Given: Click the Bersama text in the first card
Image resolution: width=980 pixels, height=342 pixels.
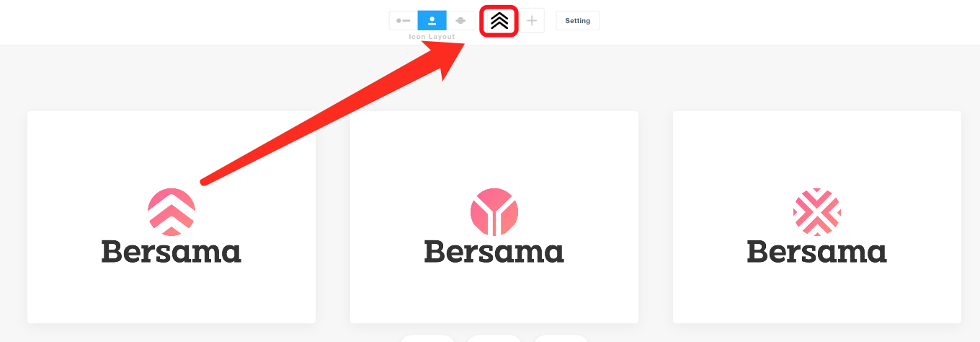Looking at the screenshot, I should [171, 252].
